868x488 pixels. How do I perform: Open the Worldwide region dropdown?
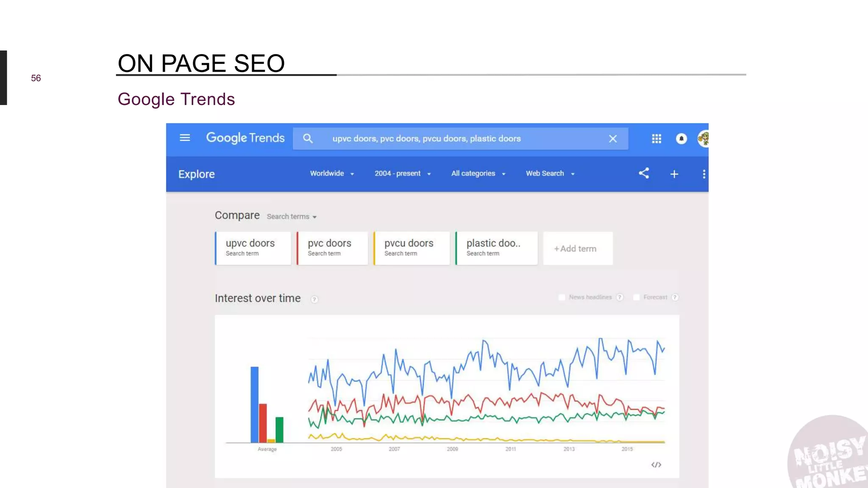[x=332, y=173]
